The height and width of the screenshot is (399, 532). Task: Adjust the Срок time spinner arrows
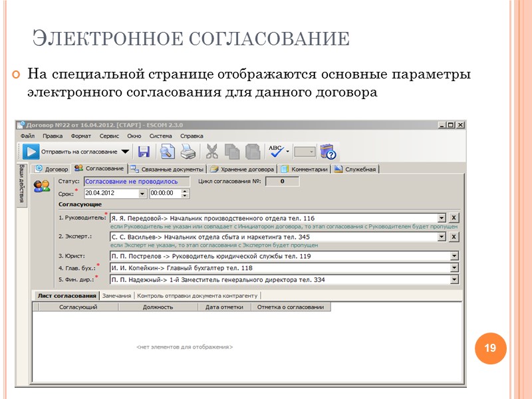pos(185,194)
